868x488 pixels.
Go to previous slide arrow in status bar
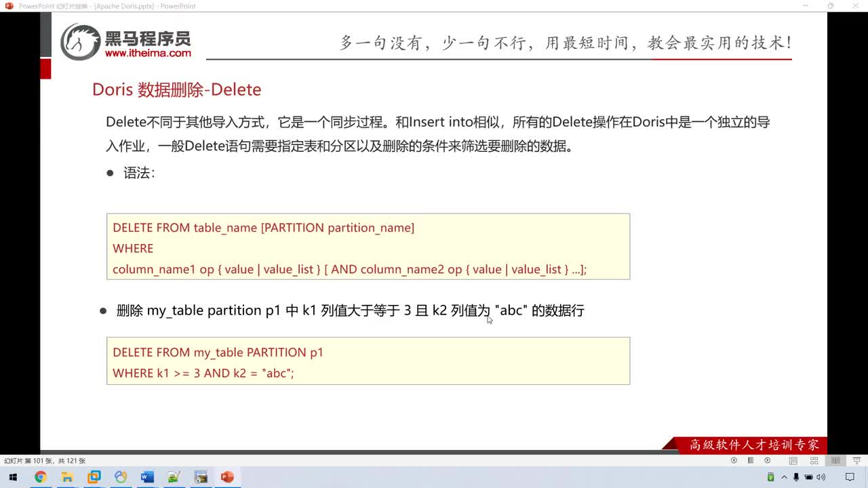734,460
